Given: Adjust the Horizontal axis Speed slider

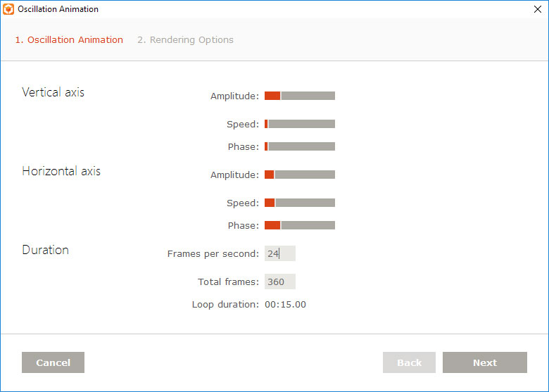Looking at the screenshot, I should pyautogui.click(x=300, y=203).
